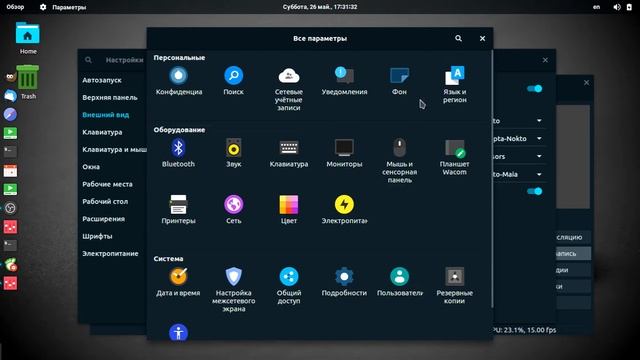Open the Звук sound settings
The width and height of the screenshot is (640, 360).
233,153
